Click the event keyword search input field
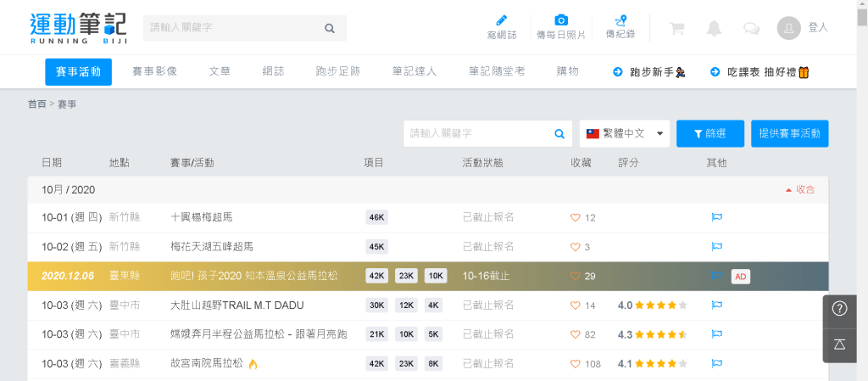 476,133
